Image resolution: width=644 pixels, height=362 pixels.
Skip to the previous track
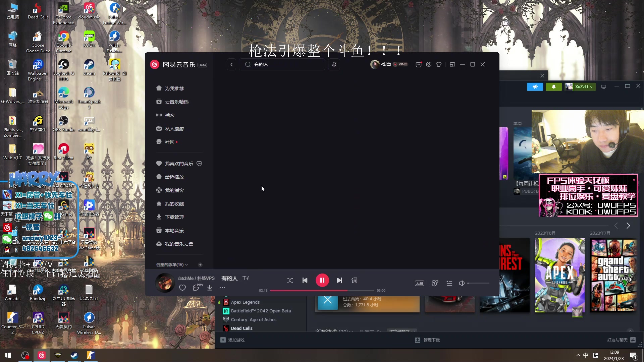(x=305, y=281)
